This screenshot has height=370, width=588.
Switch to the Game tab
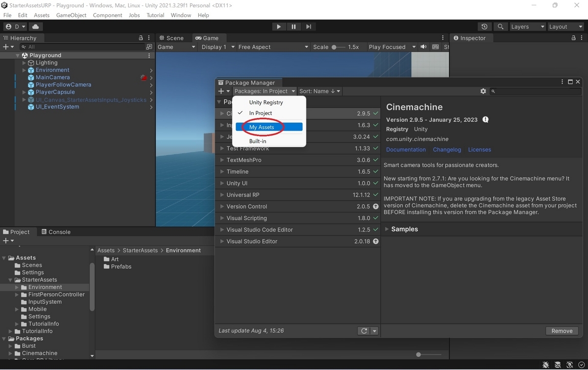[x=207, y=38]
